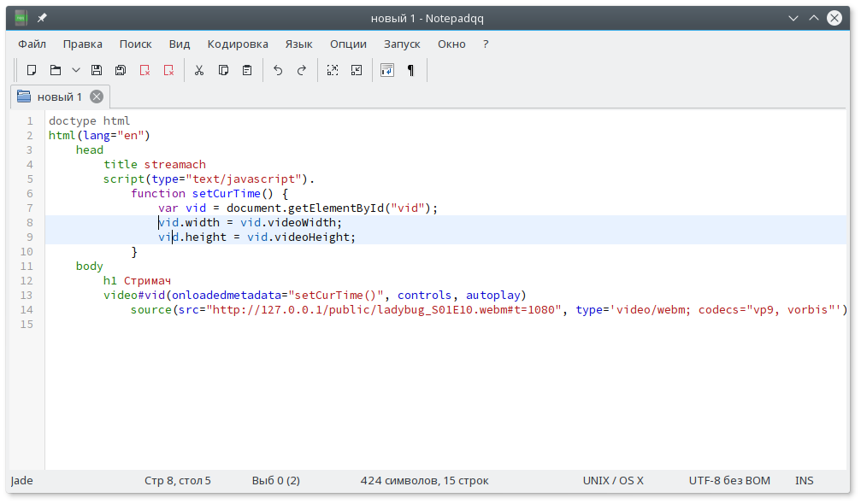Click the Notepadqq app icon in title bar
This screenshot has width=861, height=504.
point(21,18)
